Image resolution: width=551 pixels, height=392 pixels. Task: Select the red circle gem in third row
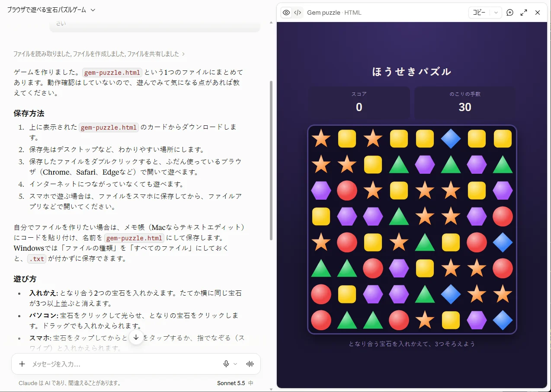tap(347, 191)
